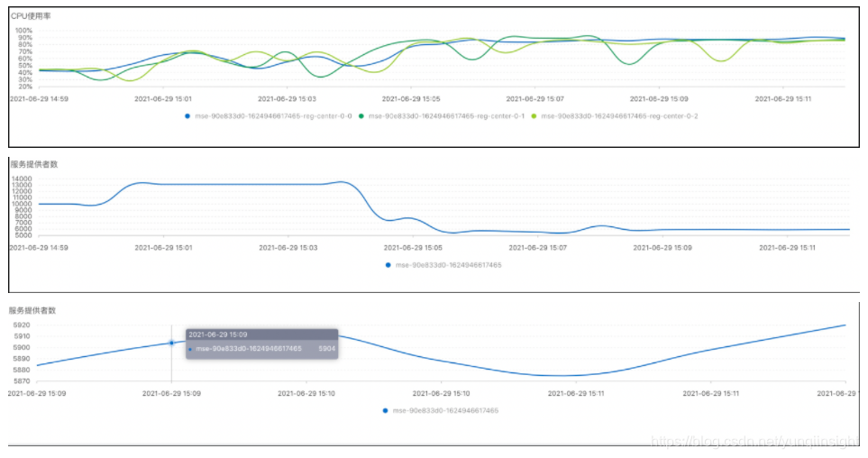Click 服务提供者数 title above the 14000-scale chart

33,164
